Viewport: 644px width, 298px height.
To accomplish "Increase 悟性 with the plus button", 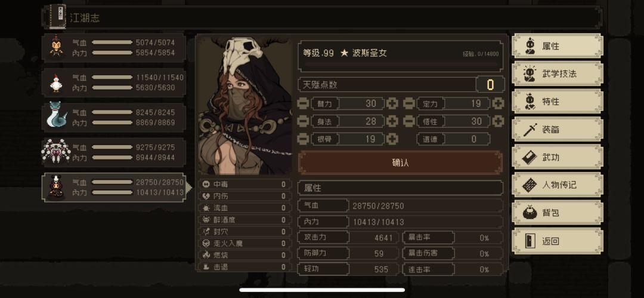I will pyautogui.click(x=498, y=121).
